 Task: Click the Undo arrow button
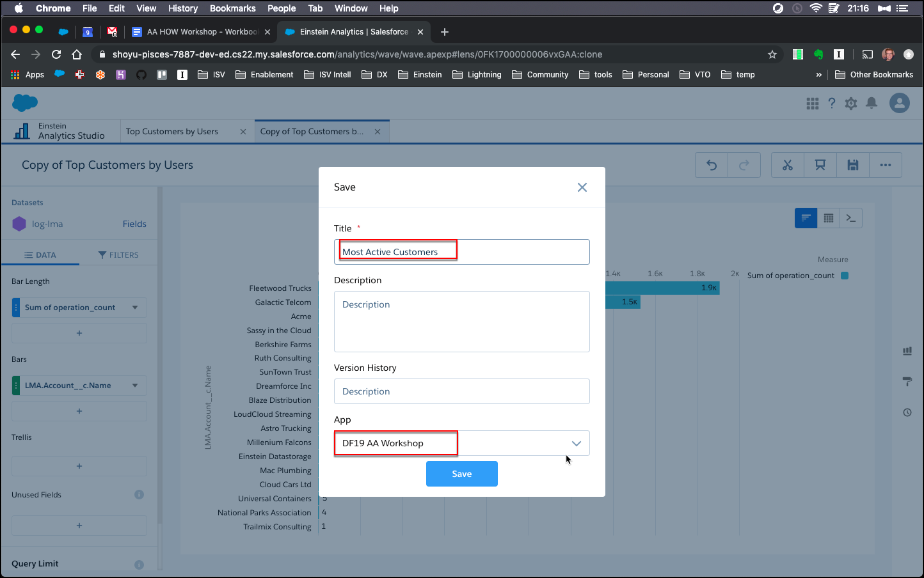pyautogui.click(x=712, y=165)
